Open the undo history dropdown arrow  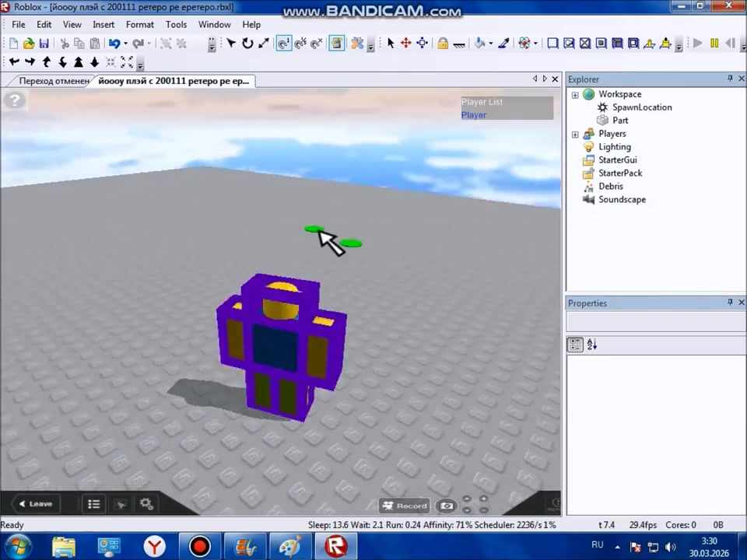point(125,44)
